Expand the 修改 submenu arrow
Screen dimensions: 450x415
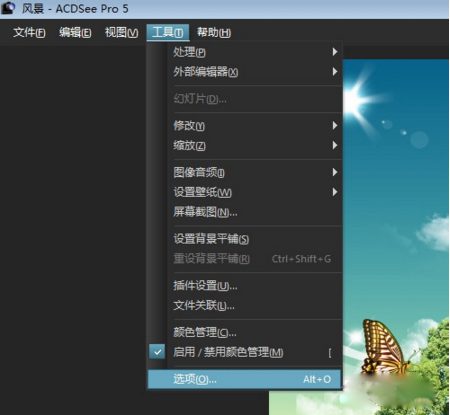coord(335,125)
